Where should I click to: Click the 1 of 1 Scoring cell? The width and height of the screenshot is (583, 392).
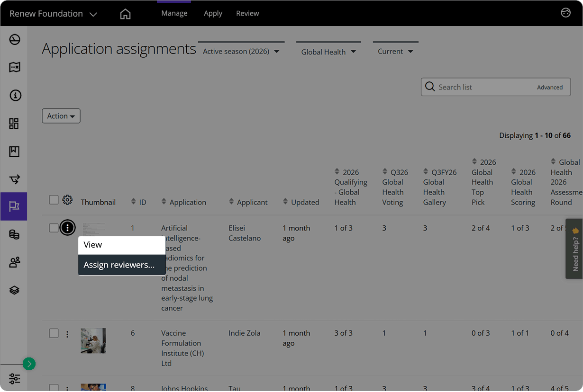[x=520, y=333]
